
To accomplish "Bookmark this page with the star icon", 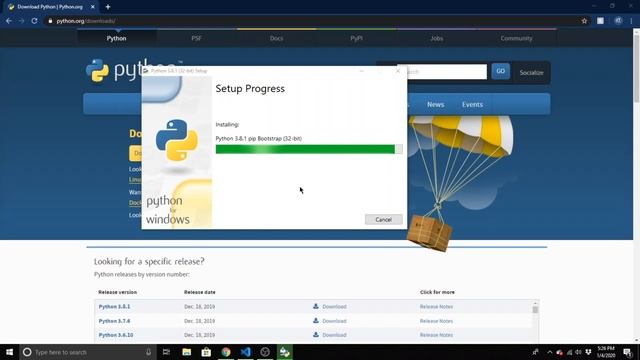I will pos(584,21).
